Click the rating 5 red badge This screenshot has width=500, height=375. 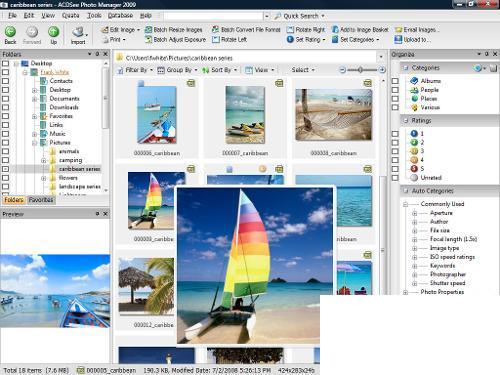point(414,169)
